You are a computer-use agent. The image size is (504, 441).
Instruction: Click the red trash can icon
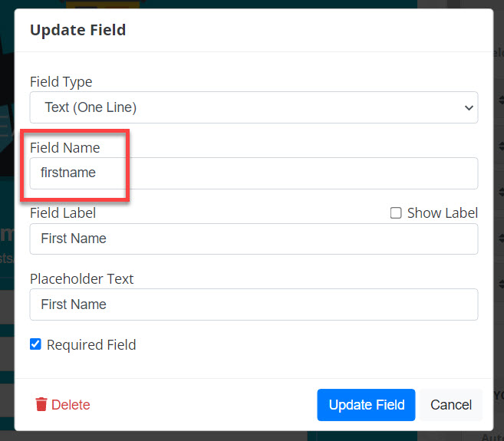click(x=41, y=404)
